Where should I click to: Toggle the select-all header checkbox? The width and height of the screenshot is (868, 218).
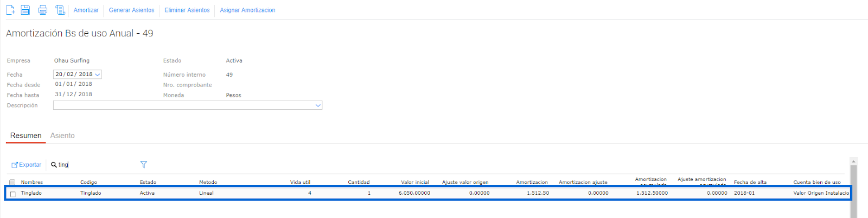pos(12,182)
